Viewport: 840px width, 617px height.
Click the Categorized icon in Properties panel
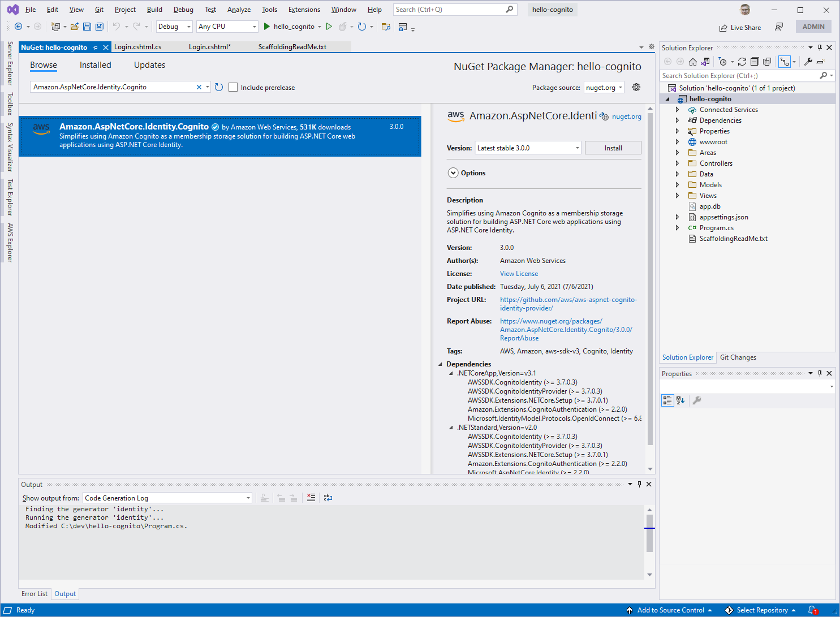coord(667,400)
